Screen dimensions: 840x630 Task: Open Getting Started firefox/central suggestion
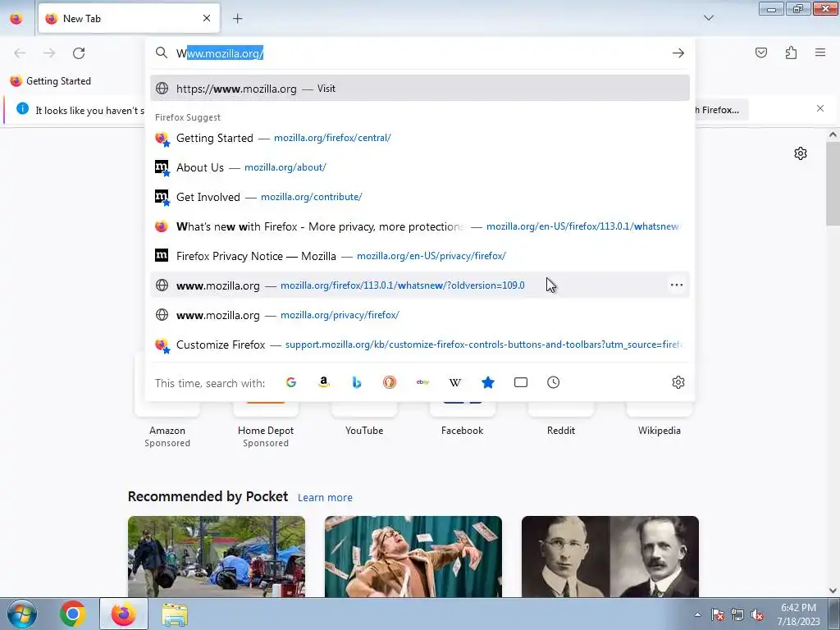420,138
